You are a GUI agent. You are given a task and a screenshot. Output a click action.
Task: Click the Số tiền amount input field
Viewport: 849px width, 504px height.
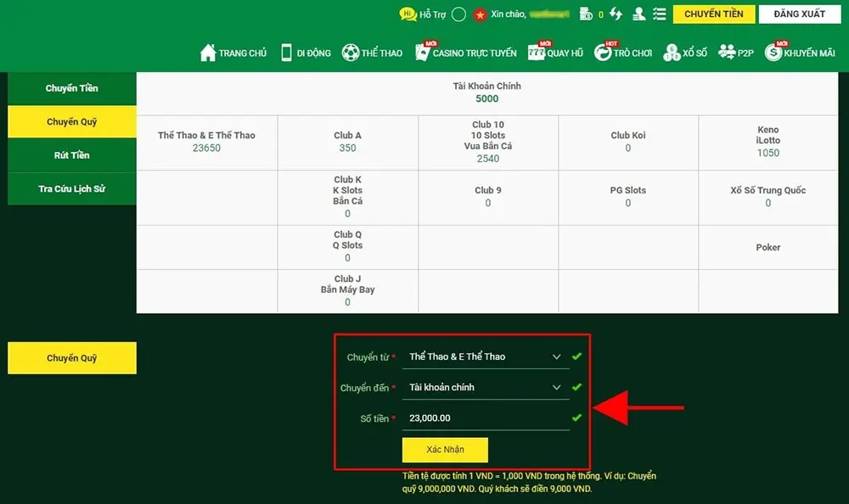point(486,418)
